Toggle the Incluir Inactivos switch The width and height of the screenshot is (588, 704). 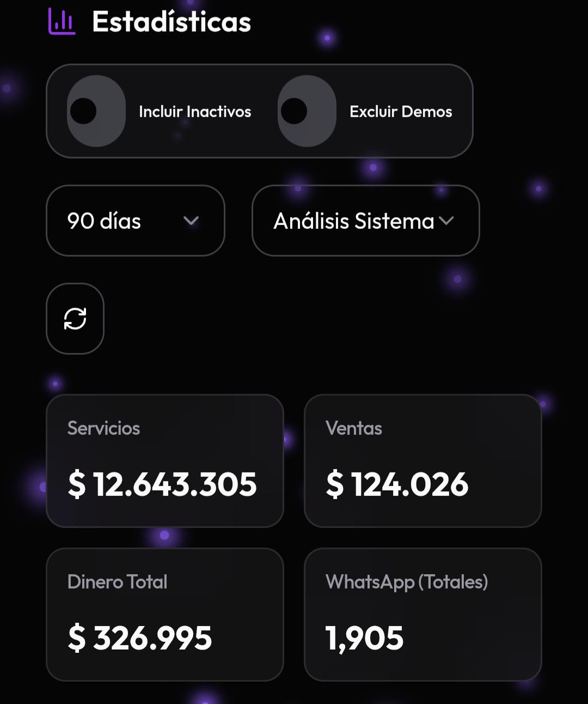click(x=96, y=111)
